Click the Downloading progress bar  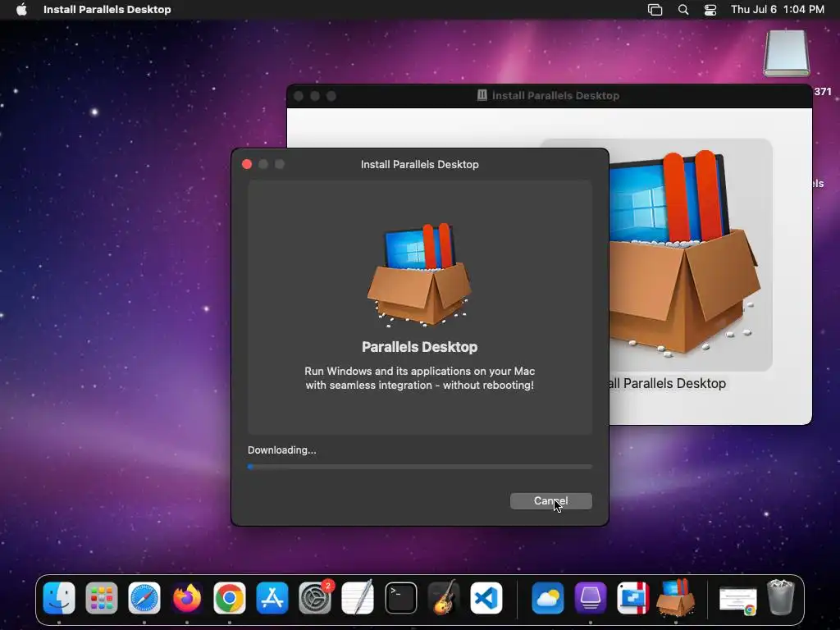pyautogui.click(x=419, y=467)
